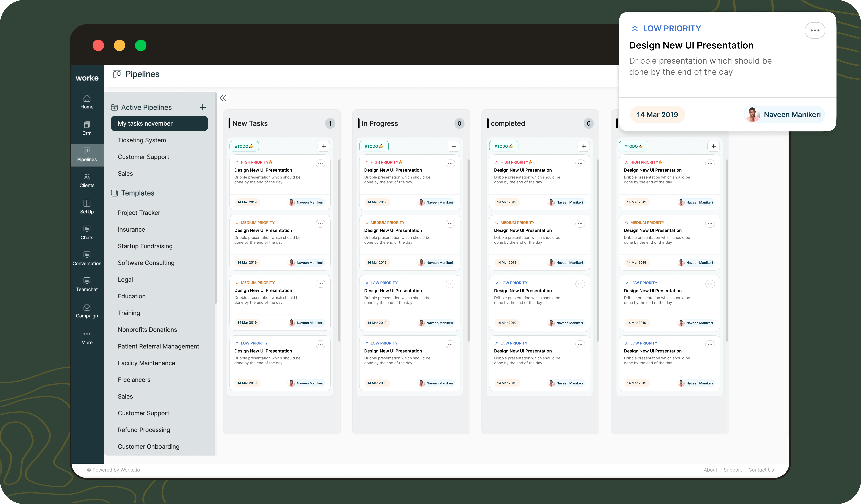Add a new active pipeline with plus icon

203,107
